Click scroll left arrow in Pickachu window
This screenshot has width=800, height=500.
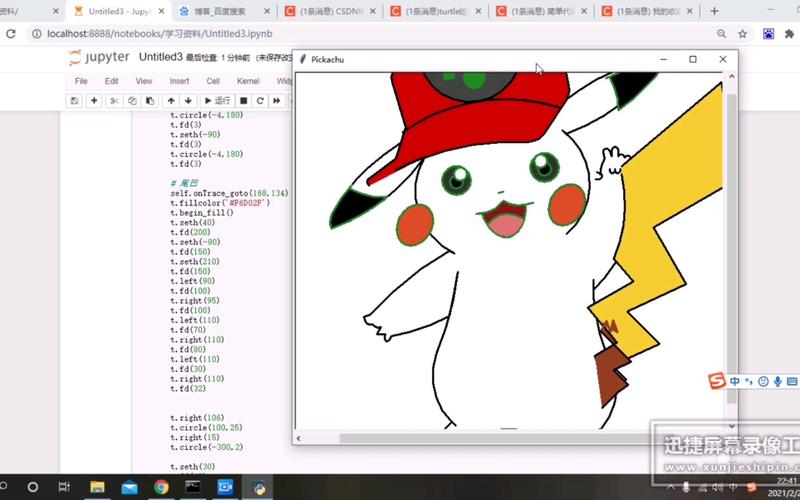pos(298,438)
